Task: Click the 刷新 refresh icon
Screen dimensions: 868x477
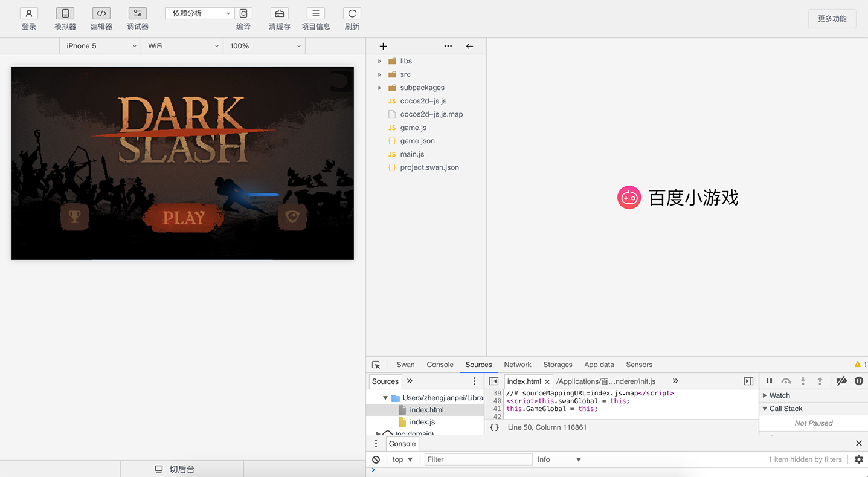Action: coord(352,13)
